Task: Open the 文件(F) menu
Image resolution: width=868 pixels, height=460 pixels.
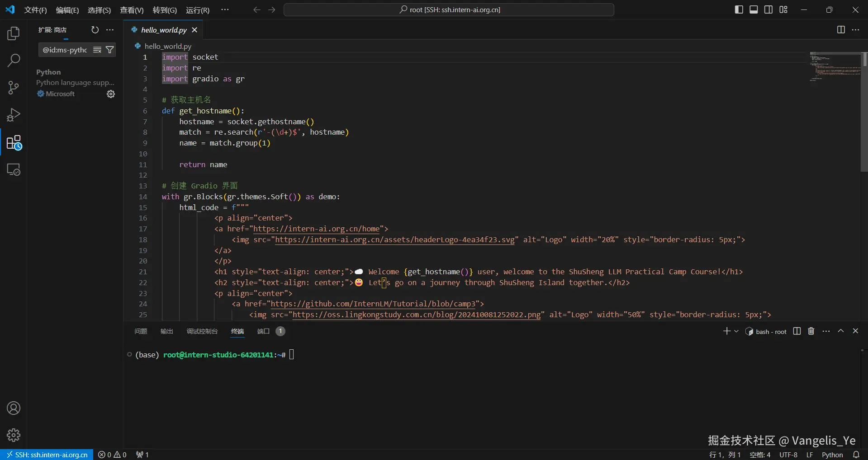Action: coord(35,10)
